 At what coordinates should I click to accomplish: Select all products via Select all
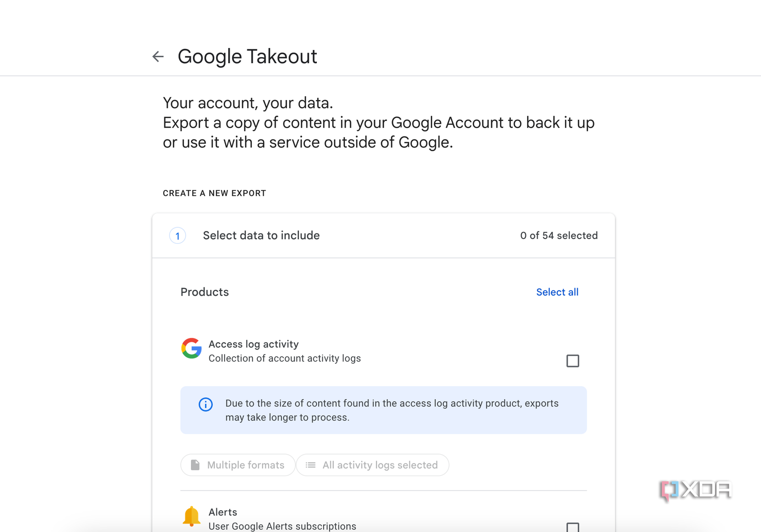(x=557, y=292)
